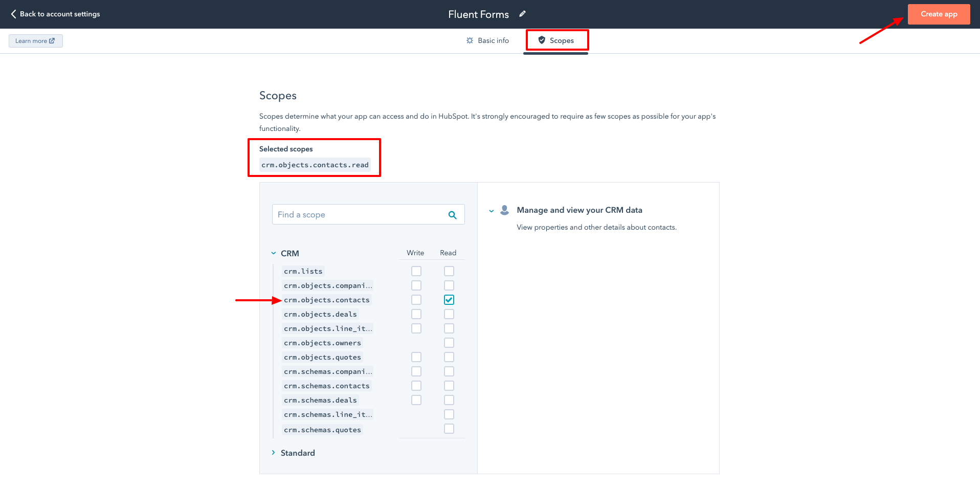Enable Write for crm.objects.companies
Screen dimensions: 980x489
click(416, 285)
